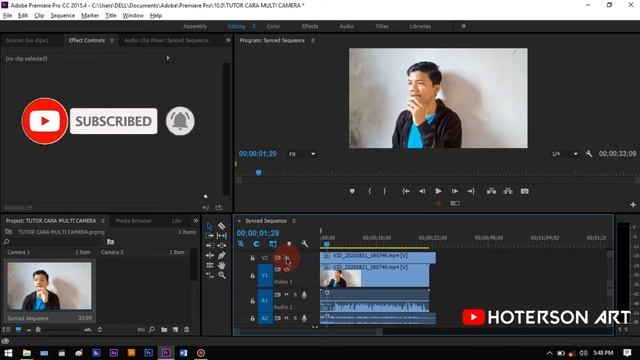Screen dimensions: 640x360
Task: Step forward one frame
Action: coord(455,191)
